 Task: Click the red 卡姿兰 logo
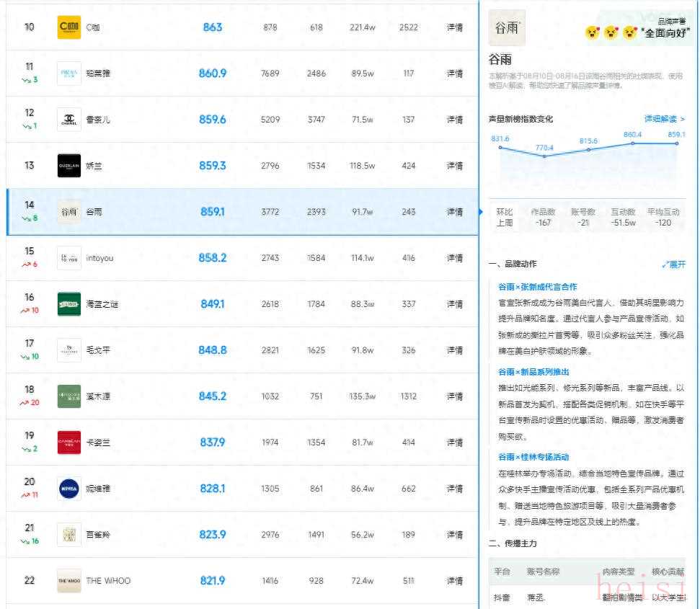[x=69, y=443]
